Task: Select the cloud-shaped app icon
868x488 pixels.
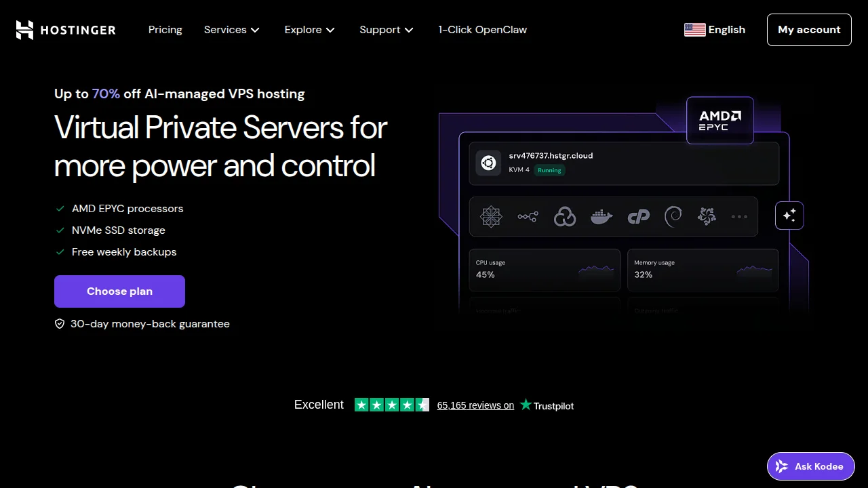Action: 565,216
